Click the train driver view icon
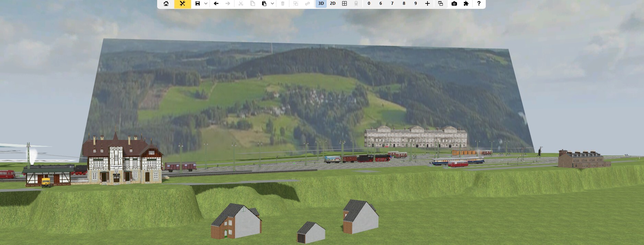 [x=356, y=4]
